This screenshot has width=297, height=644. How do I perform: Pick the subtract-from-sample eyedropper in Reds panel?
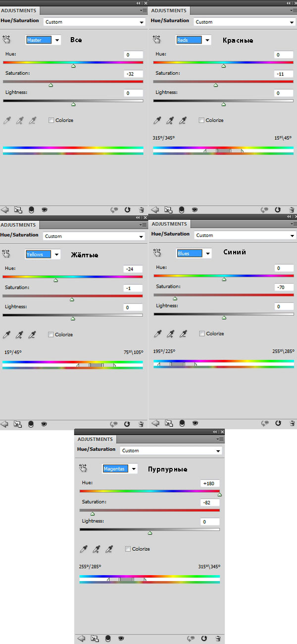pos(183,120)
